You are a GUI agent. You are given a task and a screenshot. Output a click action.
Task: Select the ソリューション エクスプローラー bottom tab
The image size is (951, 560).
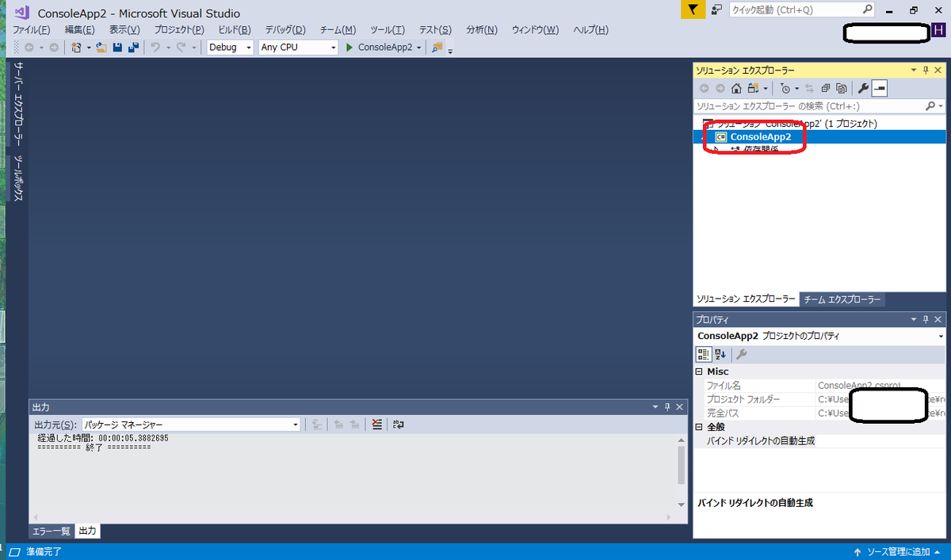746,299
